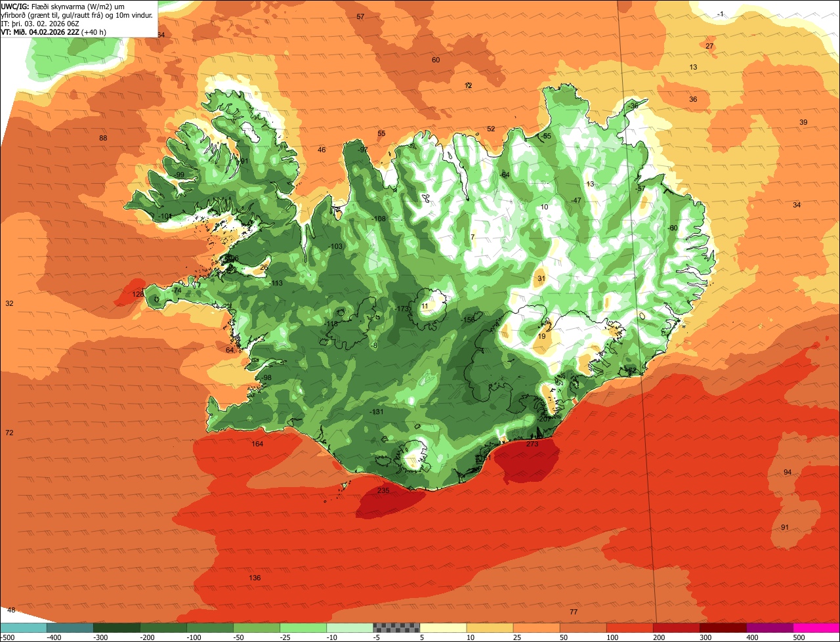Screen dimensions: 840x642
Task: Select the 31 value in east highlands
Action: [541, 278]
